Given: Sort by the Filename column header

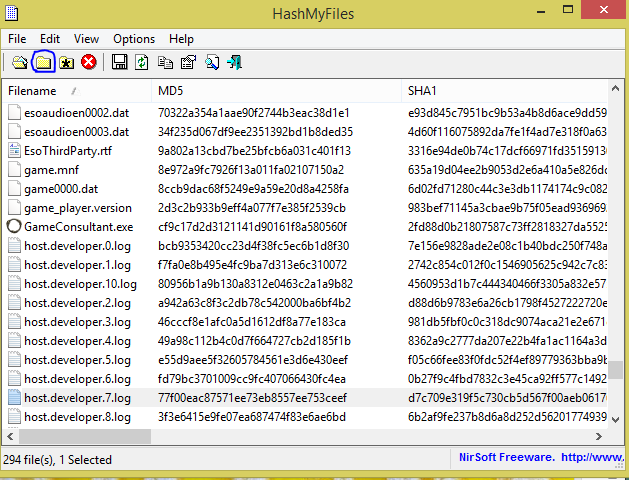Looking at the screenshot, I should 77,91.
